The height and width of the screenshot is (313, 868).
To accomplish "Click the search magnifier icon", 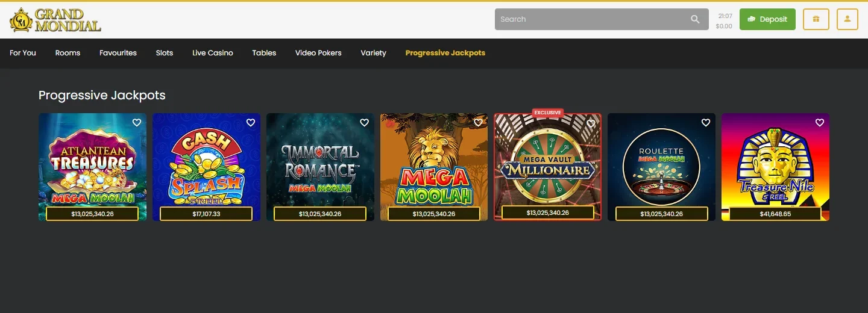I will [x=695, y=19].
